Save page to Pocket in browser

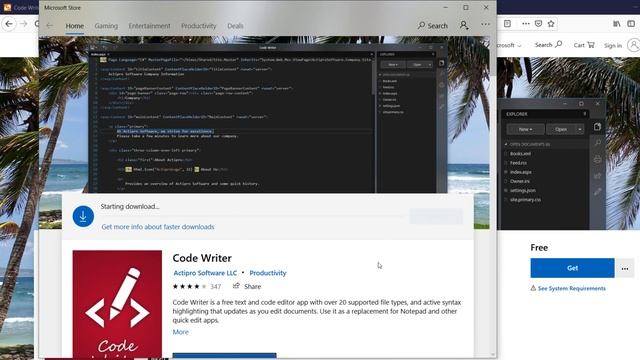click(538, 24)
